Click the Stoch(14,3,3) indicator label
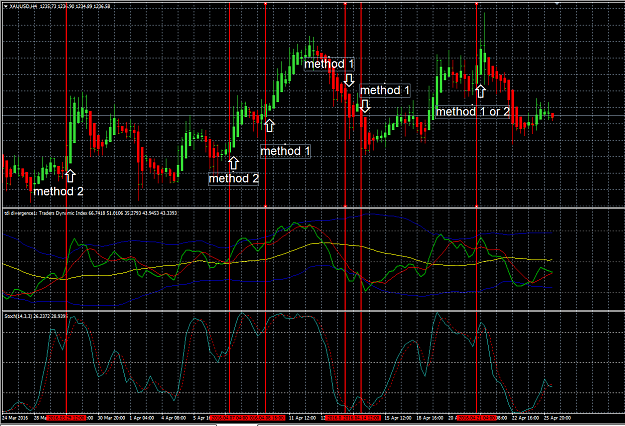Screen dimensions: 625x426 (x=20, y=316)
